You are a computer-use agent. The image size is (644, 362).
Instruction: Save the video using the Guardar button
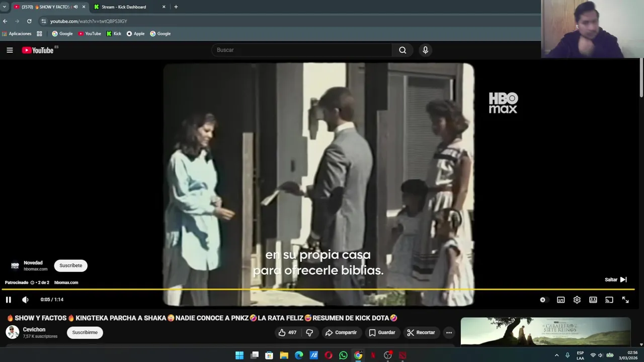(x=382, y=332)
